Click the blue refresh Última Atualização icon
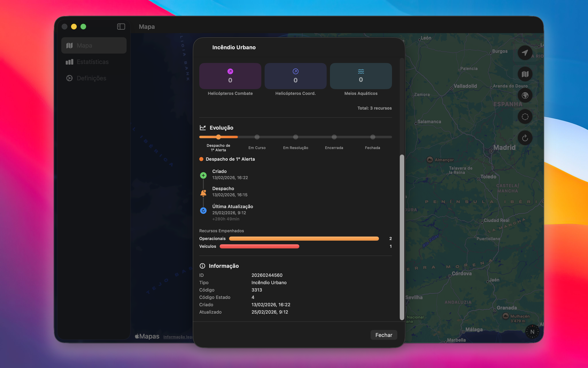The image size is (588, 368). (x=203, y=211)
